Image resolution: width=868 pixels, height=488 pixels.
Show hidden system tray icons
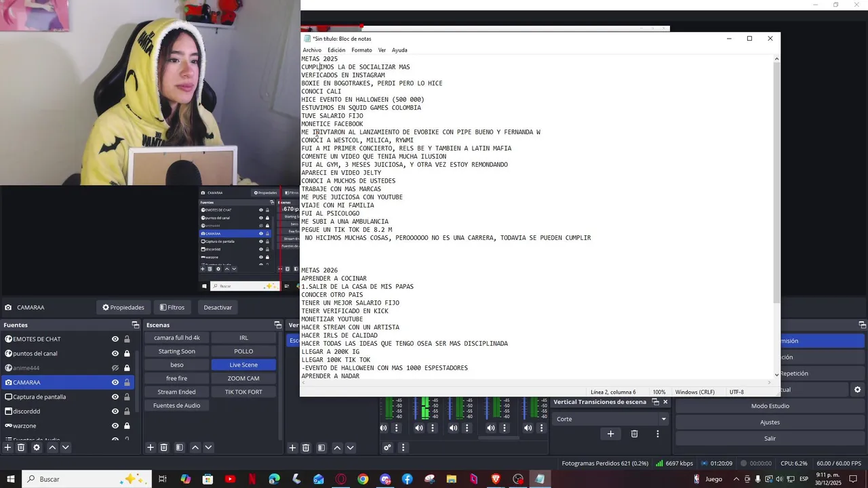(736, 479)
